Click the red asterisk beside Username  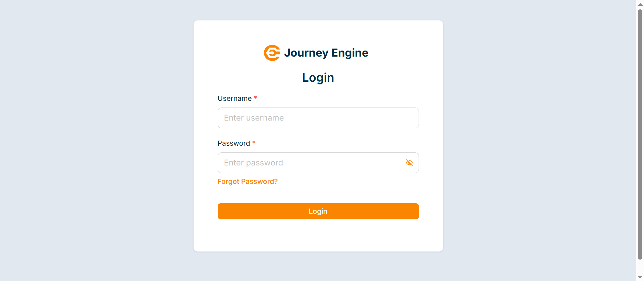click(256, 98)
